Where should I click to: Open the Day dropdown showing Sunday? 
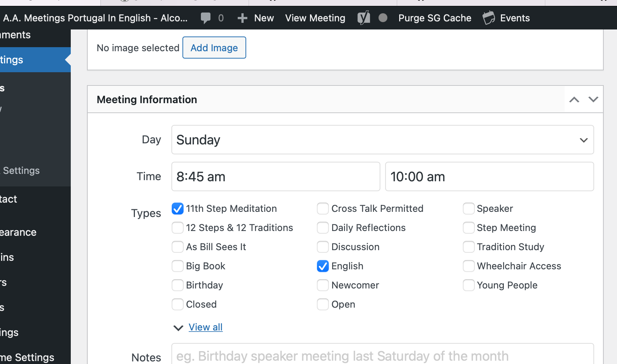(x=382, y=140)
